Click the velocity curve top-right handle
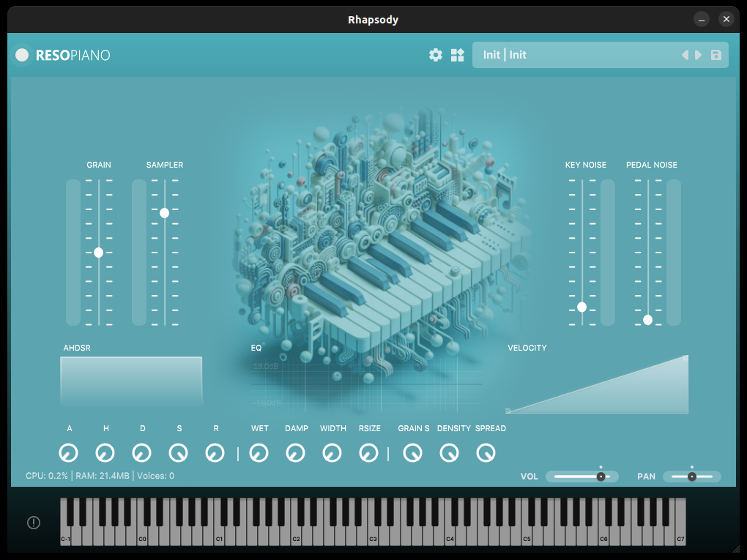Image resolution: width=747 pixels, height=560 pixels. pos(685,358)
